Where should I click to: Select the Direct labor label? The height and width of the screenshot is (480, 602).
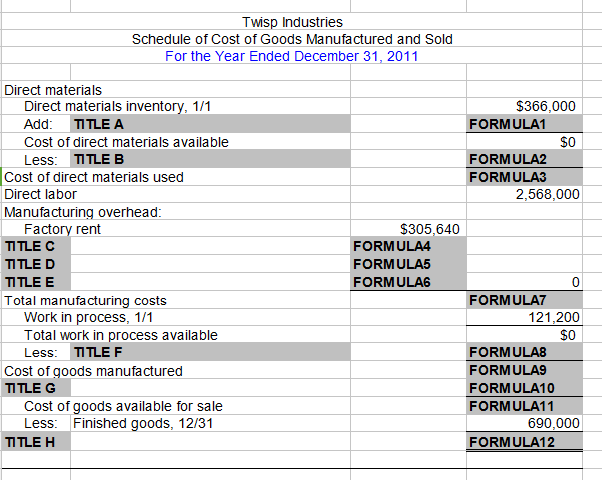point(40,194)
